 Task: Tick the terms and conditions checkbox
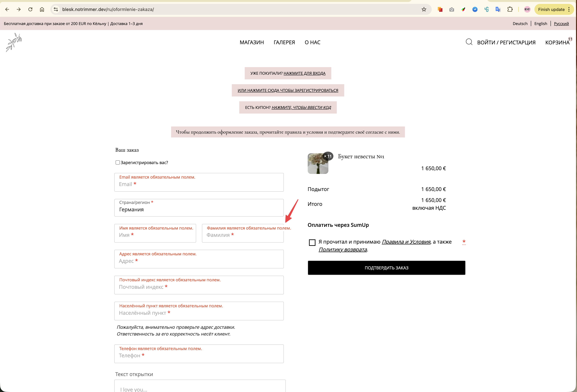pos(312,242)
